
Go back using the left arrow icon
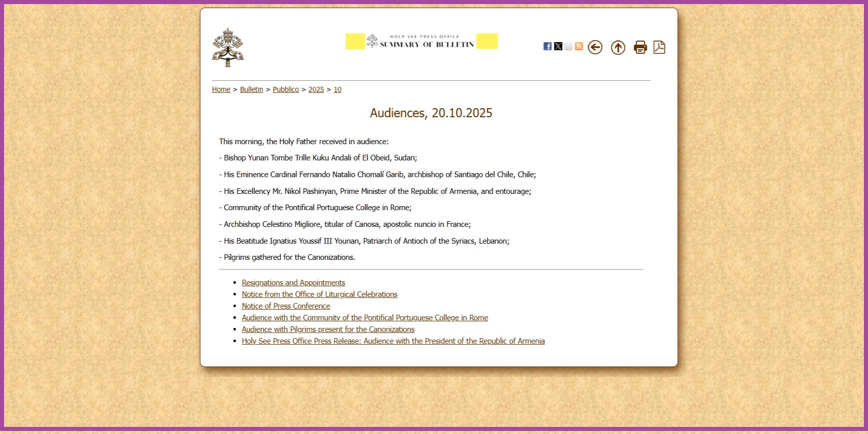tap(595, 47)
